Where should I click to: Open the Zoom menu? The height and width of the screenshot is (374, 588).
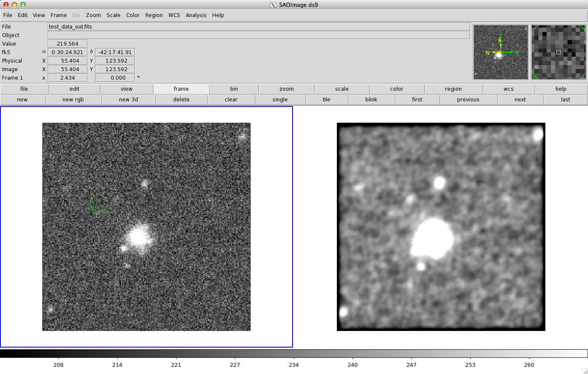[93, 15]
